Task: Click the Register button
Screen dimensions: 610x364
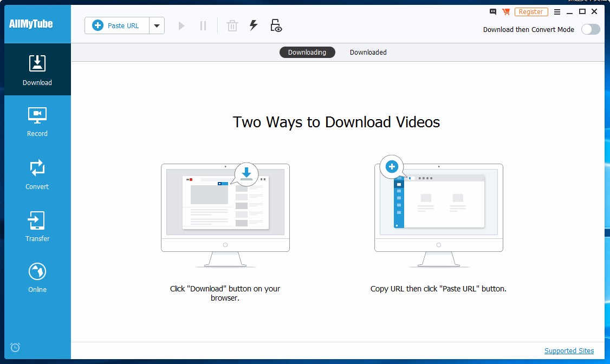Action: [531, 12]
